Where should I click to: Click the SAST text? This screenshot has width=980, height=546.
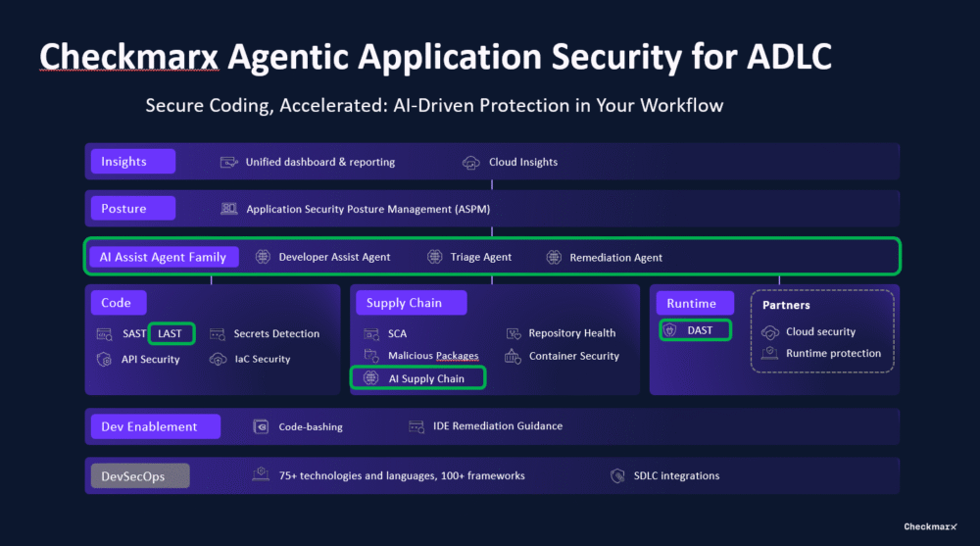click(133, 334)
